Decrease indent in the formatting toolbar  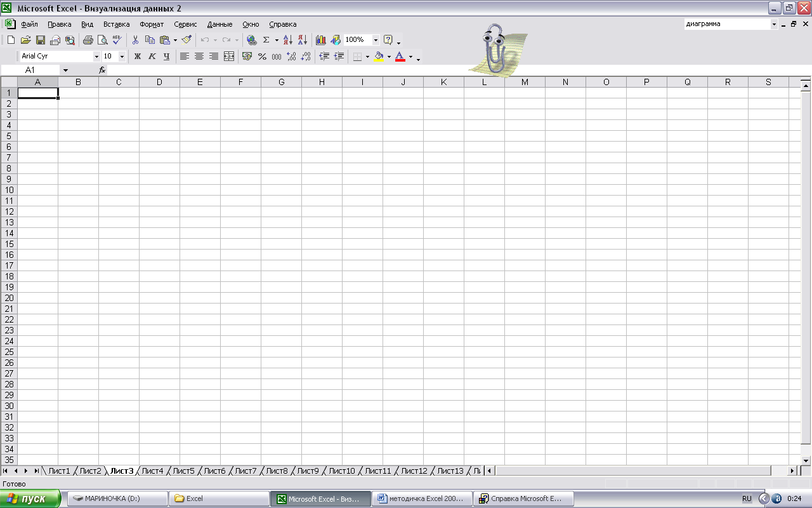click(x=324, y=57)
